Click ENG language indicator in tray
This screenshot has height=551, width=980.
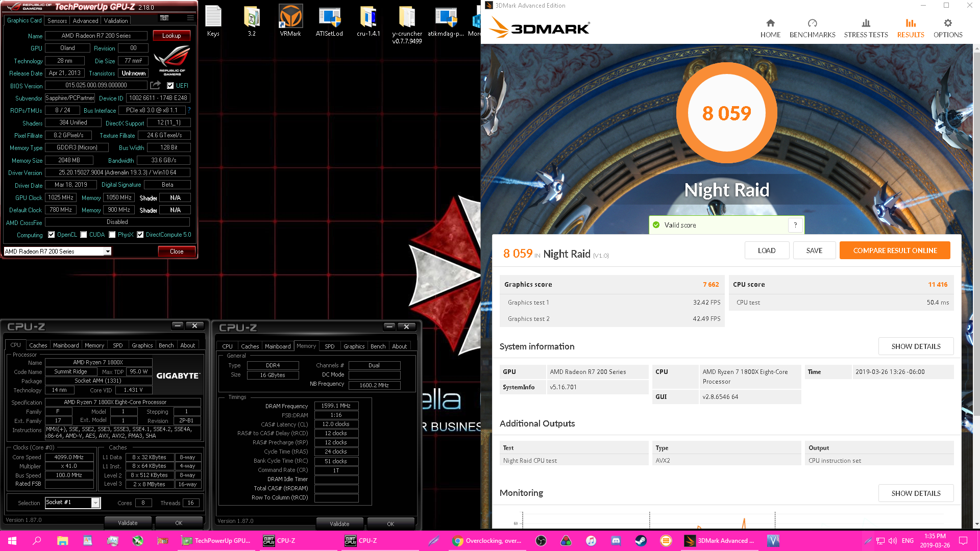click(908, 541)
